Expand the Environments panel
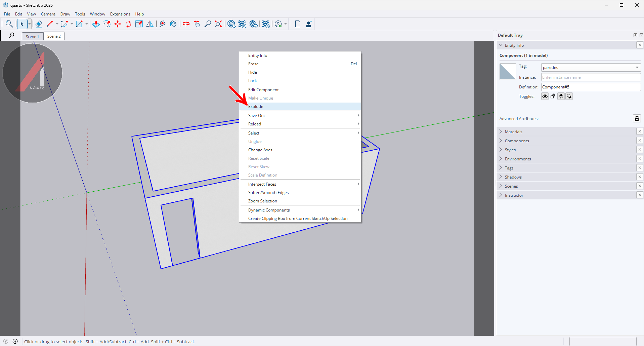The image size is (644, 346). (501, 159)
